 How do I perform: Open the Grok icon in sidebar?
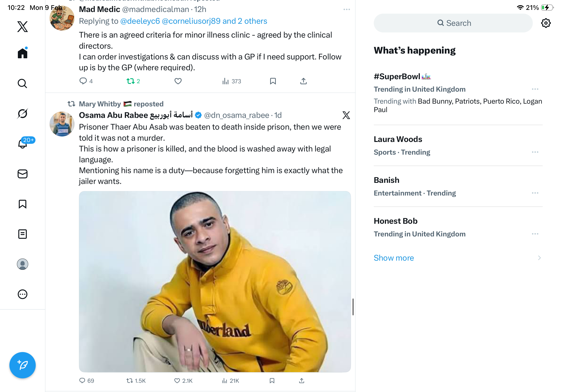23,114
